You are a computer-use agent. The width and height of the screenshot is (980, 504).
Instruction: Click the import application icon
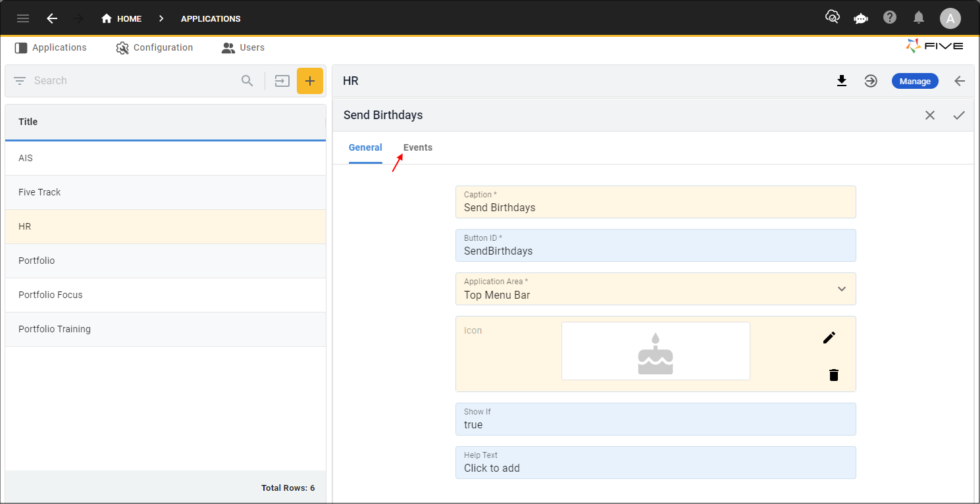click(282, 81)
